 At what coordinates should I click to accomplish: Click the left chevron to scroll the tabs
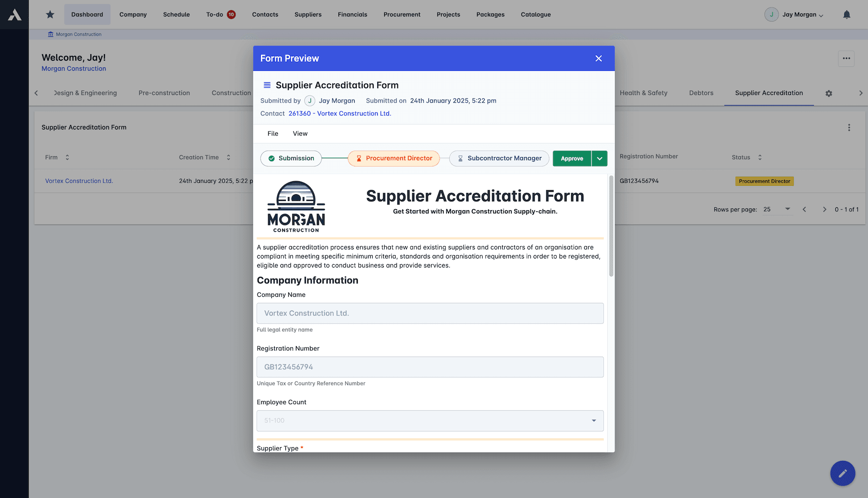click(x=36, y=93)
